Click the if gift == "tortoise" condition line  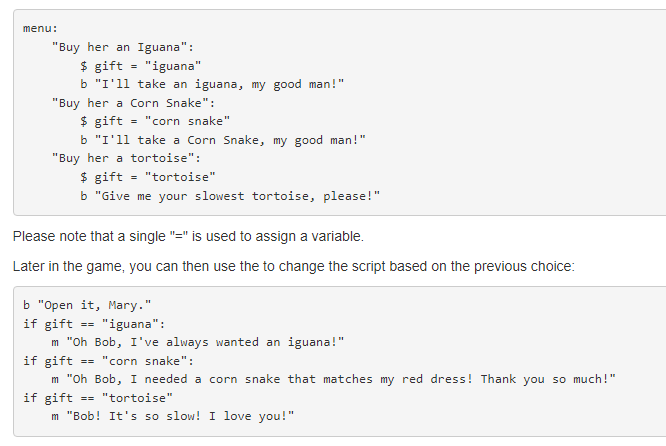point(98,398)
